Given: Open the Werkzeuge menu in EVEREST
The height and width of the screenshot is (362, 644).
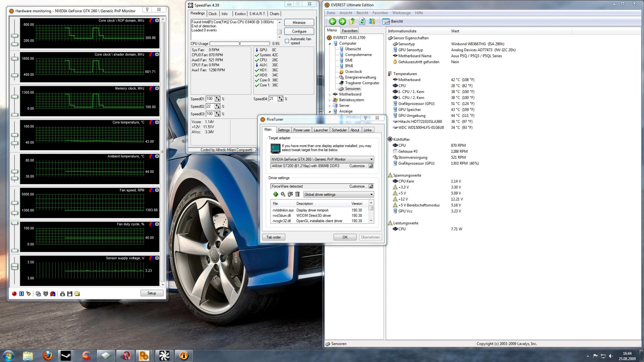Looking at the screenshot, I should 401,13.
